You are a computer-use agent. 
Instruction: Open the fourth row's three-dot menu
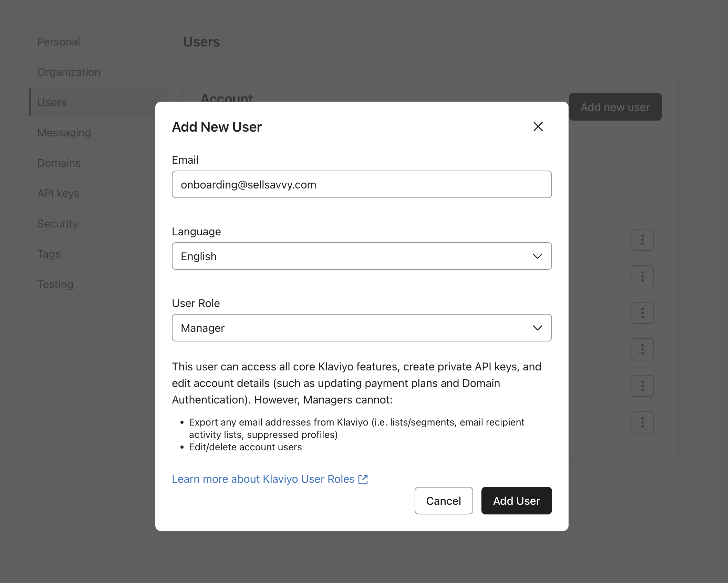point(642,349)
